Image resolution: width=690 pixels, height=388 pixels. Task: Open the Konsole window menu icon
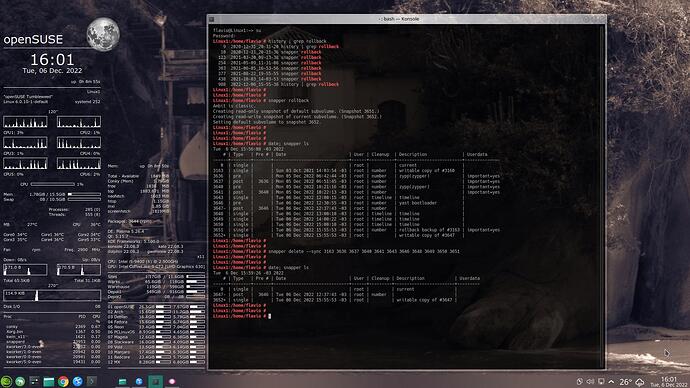point(212,19)
